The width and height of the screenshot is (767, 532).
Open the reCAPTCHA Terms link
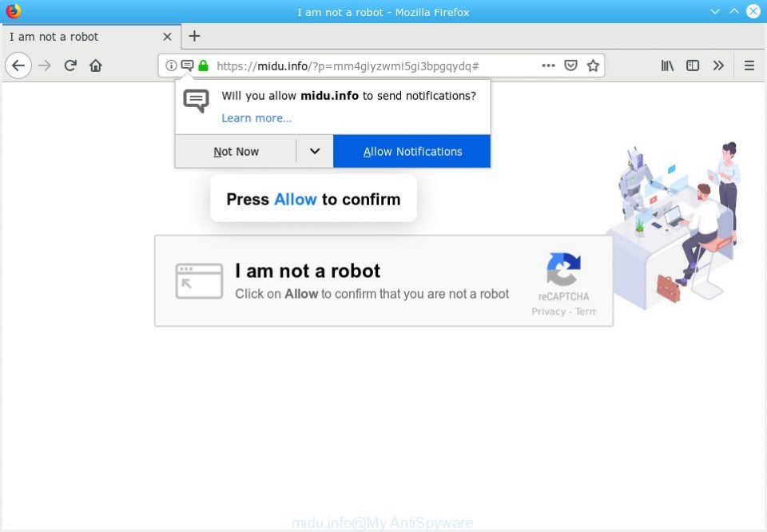tap(586, 312)
